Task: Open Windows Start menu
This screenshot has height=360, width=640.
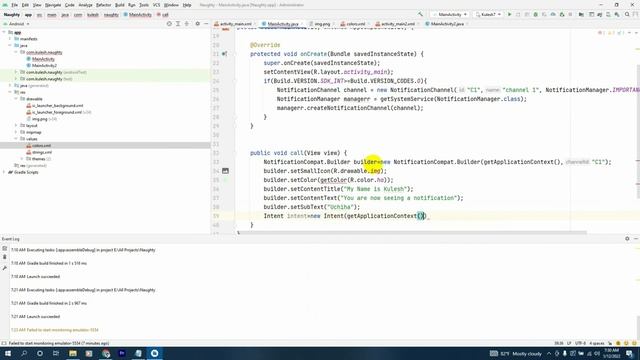Action: (x=8, y=353)
